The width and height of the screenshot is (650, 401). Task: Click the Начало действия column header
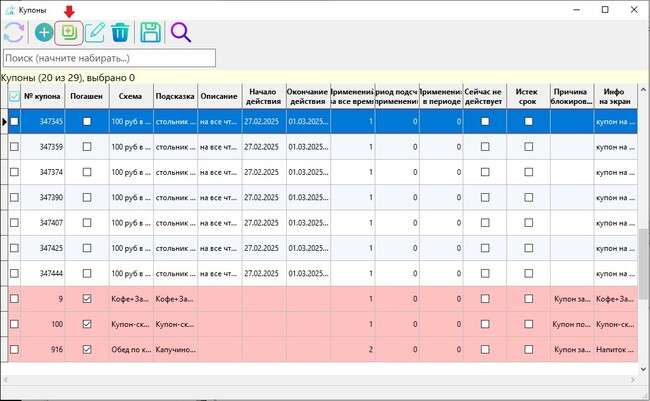pyautogui.click(x=263, y=96)
